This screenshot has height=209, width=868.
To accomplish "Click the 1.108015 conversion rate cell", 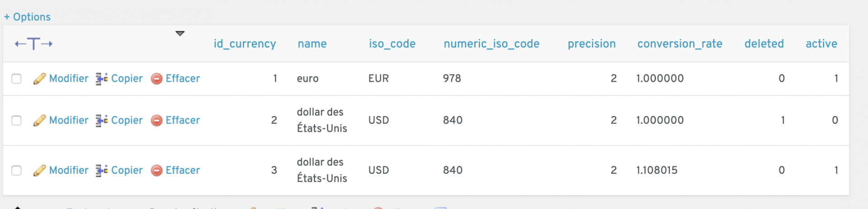I will pyautogui.click(x=656, y=171).
